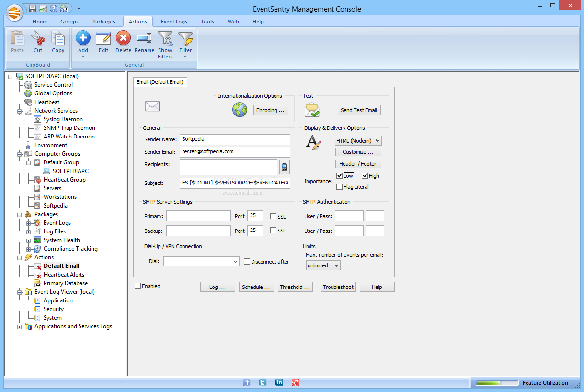
Task: Click the Edit icon in the ribbon
Action: coord(103,38)
